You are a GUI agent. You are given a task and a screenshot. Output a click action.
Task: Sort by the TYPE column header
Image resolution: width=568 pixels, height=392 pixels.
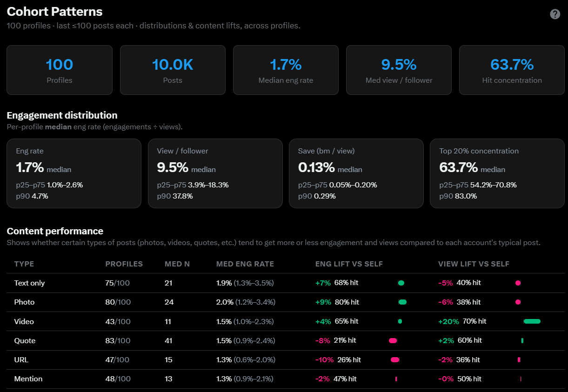(x=24, y=264)
